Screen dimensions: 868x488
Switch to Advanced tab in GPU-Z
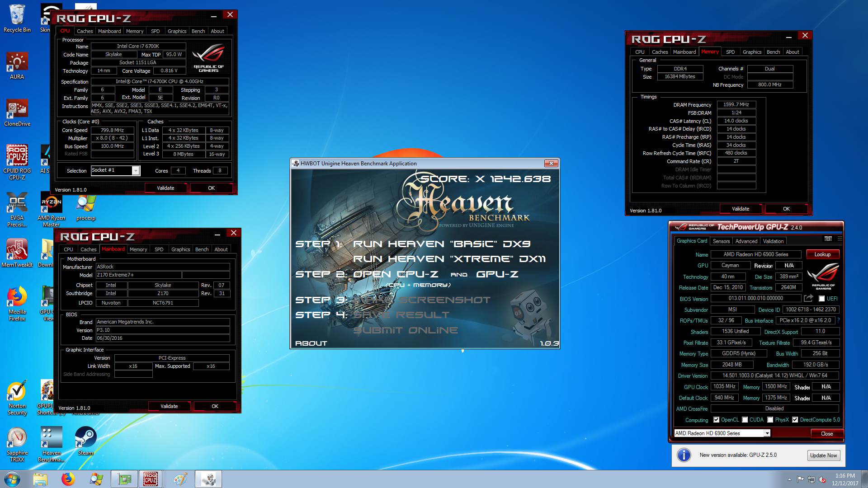[x=746, y=241]
